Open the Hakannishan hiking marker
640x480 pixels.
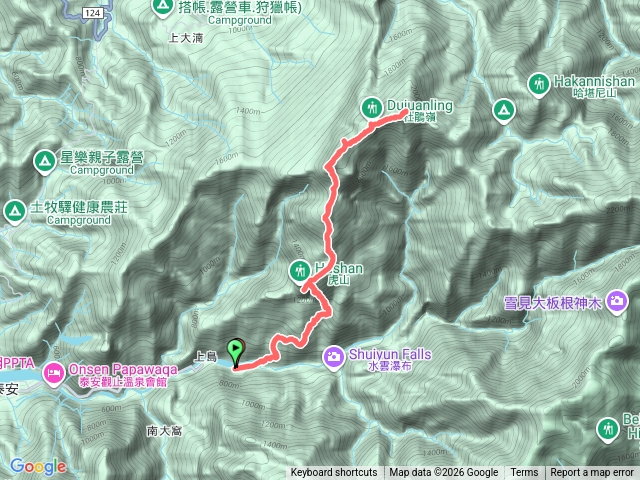point(538,85)
